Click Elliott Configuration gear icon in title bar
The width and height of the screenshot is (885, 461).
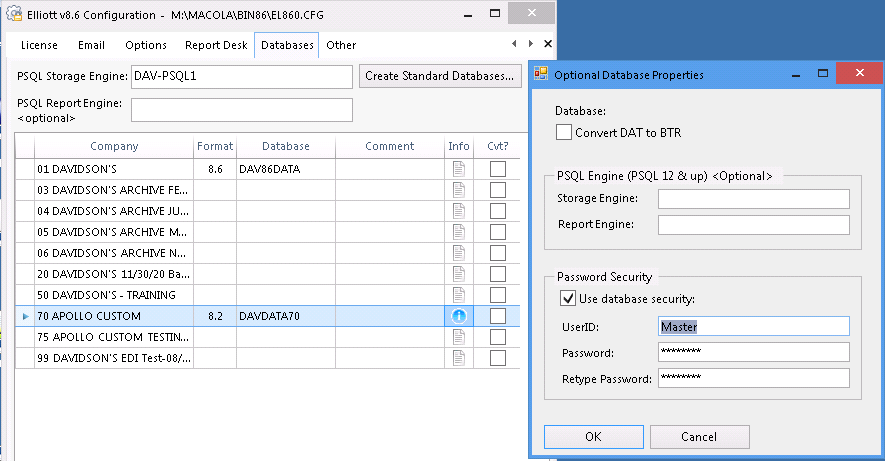[x=14, y=14]
